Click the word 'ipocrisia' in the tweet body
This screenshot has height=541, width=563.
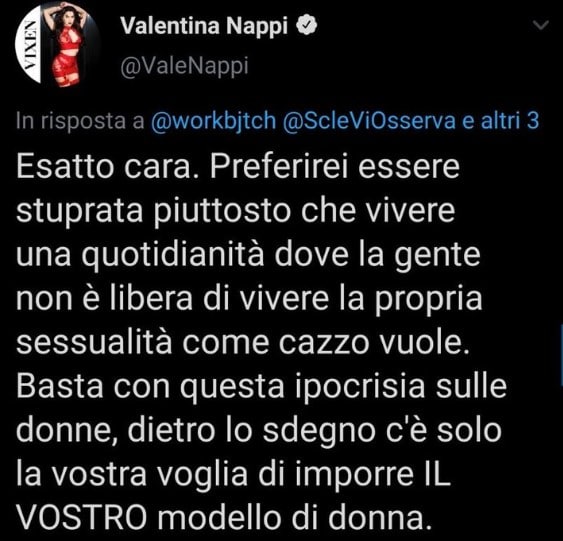[360, 389]
